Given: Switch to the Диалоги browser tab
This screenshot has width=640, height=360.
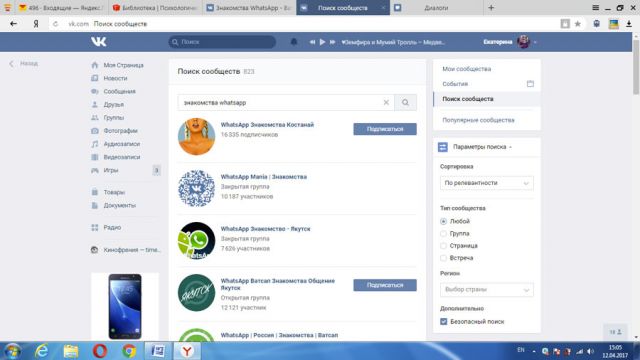Looking at the screenshot, I should pos(436,8).
